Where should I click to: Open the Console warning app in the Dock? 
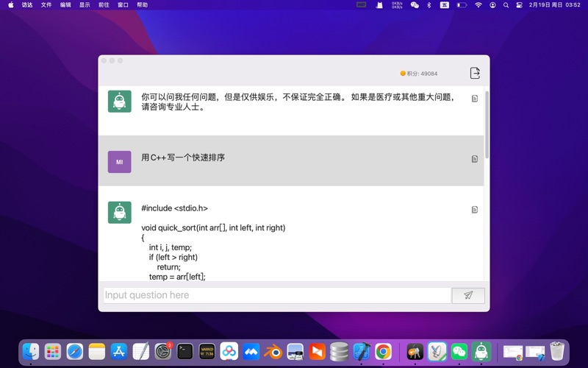pos(207,352)
